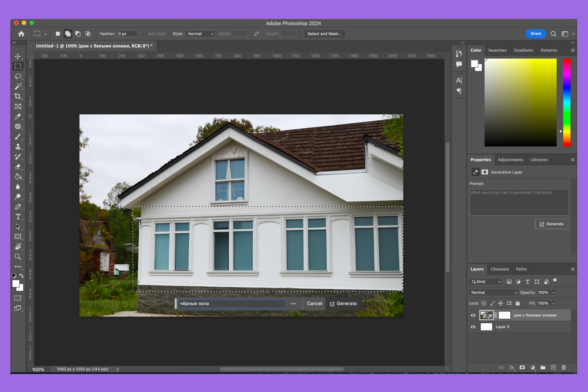Select the Lasso tool
The height and width of the screenshot is (392, 588).
[x=18, y=76]
